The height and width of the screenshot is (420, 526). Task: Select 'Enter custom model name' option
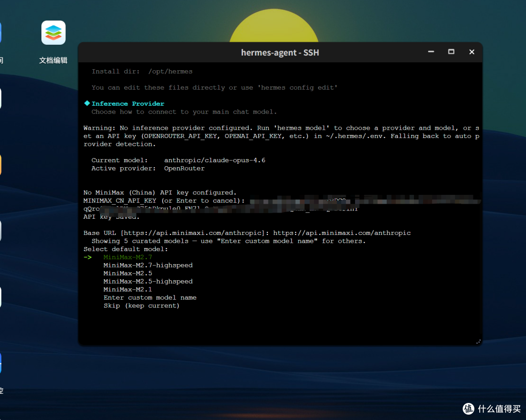(x=150, y=297)
